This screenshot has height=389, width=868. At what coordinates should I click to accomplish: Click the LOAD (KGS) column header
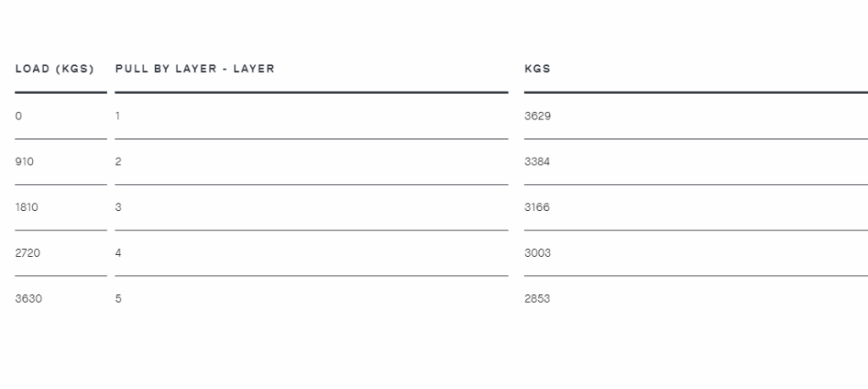pos(55,69)
